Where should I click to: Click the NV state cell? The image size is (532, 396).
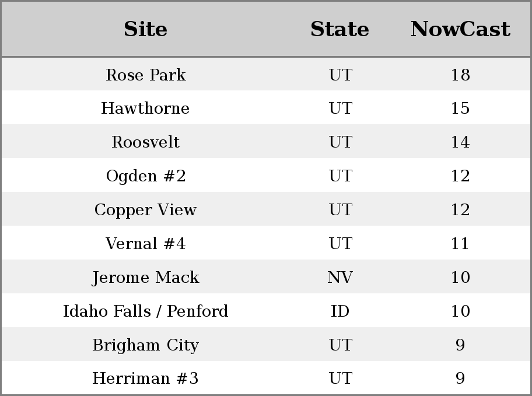click(340, 277)
